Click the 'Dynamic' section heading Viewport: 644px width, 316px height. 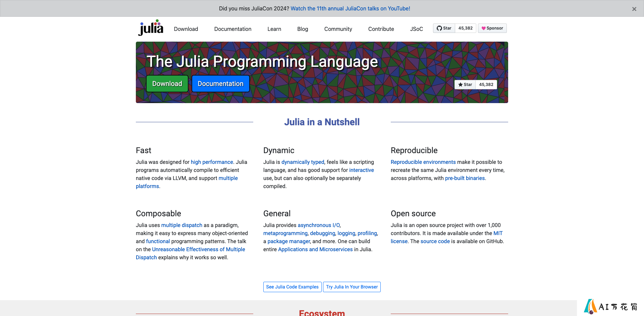(279, 150)
